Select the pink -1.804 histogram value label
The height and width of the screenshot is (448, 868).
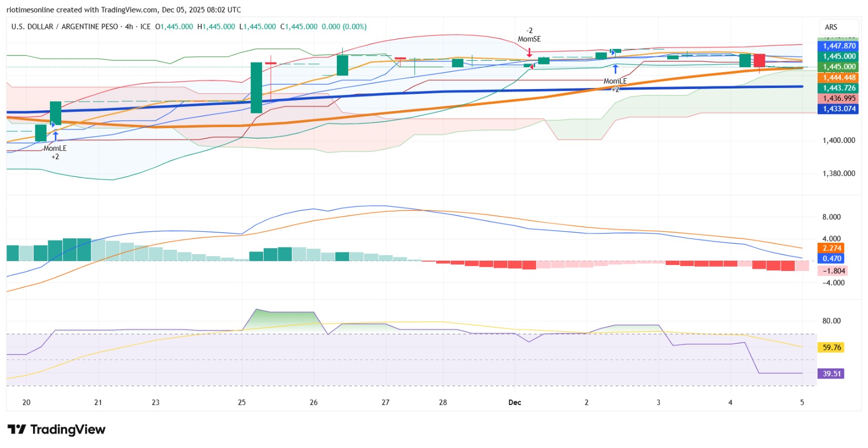(833, 270)
